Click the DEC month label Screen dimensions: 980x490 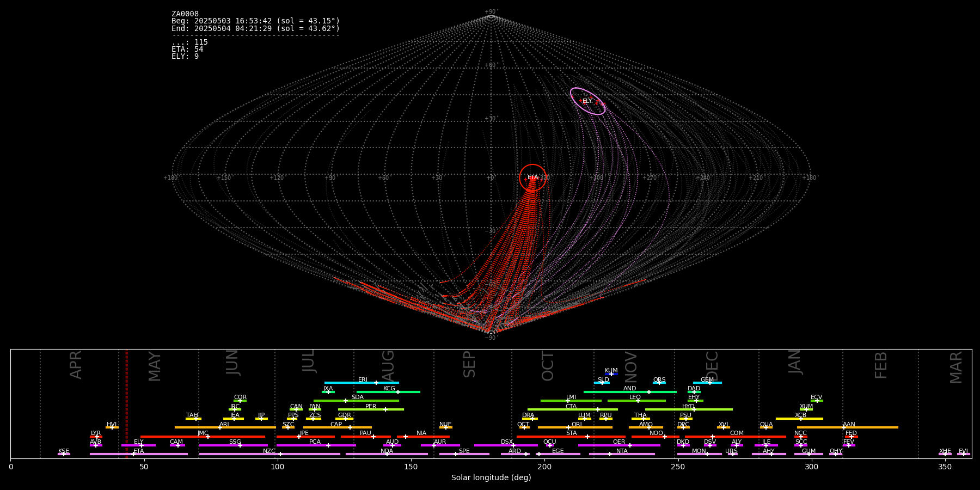coord(712,365)
